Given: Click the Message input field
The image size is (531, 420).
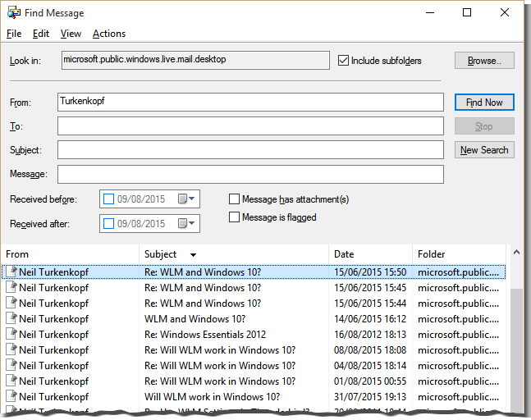Looking at the screenshot, I should point(250,174).
